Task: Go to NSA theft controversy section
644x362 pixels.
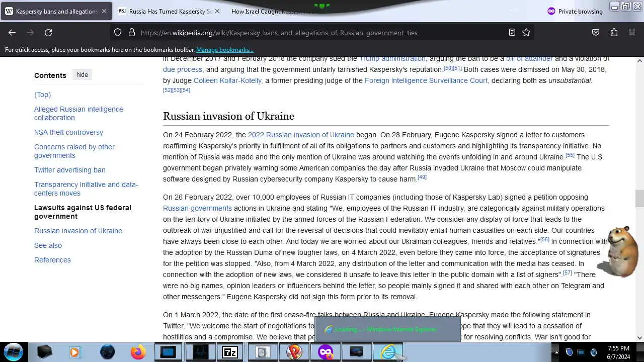Action: [68, 132]
